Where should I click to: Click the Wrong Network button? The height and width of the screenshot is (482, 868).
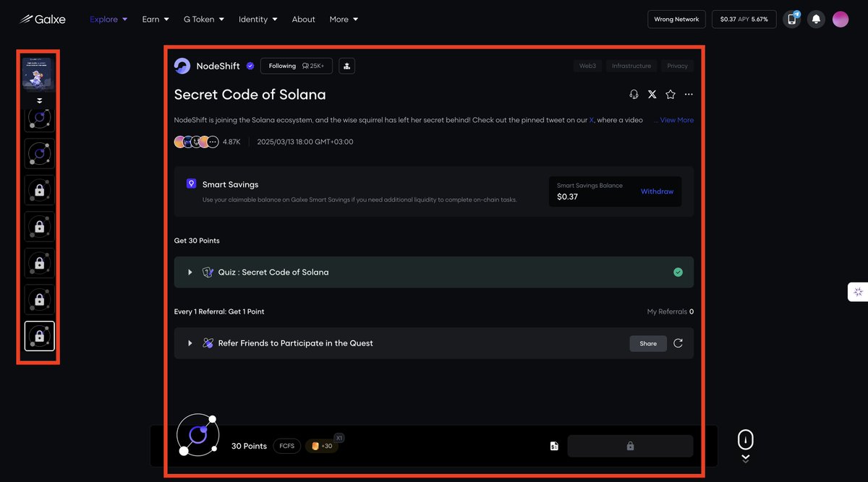[x=676, y=20]
